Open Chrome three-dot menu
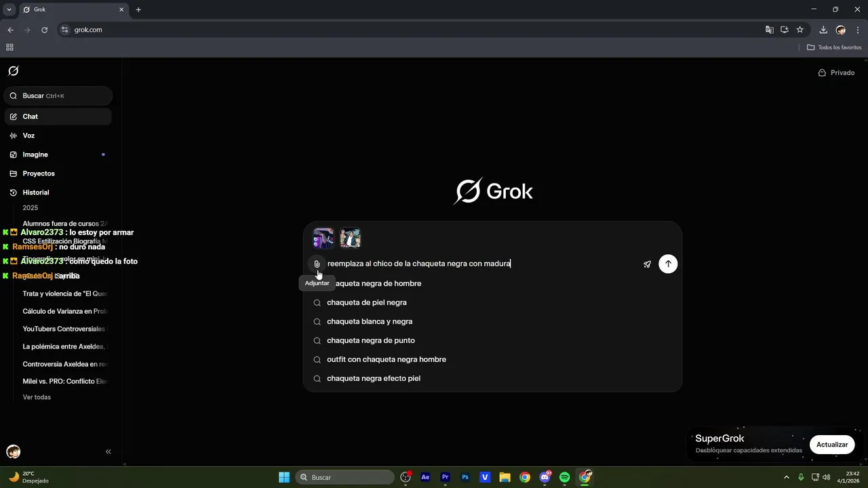The image size is (868, 488). (858, 30)
